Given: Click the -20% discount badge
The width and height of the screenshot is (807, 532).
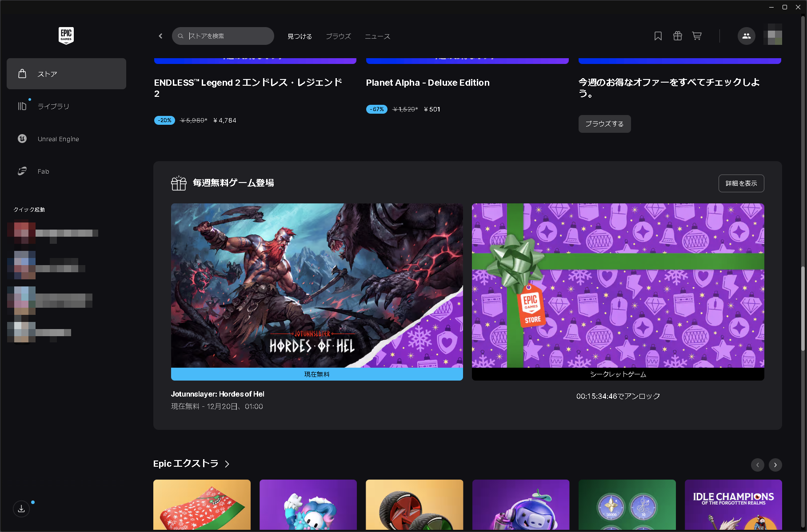Looking at the screenshot, I should 164,120.
